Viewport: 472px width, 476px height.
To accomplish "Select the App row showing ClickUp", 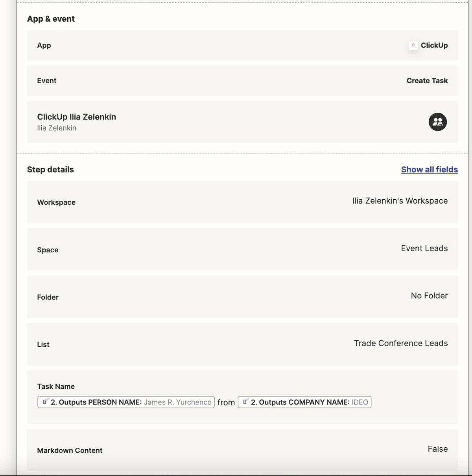I will (x=242, y=45).
